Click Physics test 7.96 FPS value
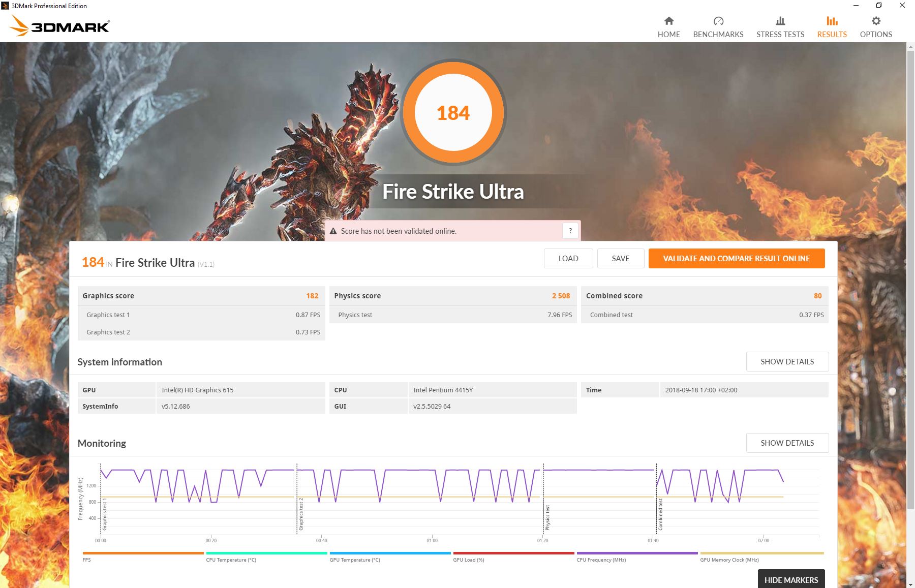Viewport: 915px width, 588px height. click(x=560, y=315)
